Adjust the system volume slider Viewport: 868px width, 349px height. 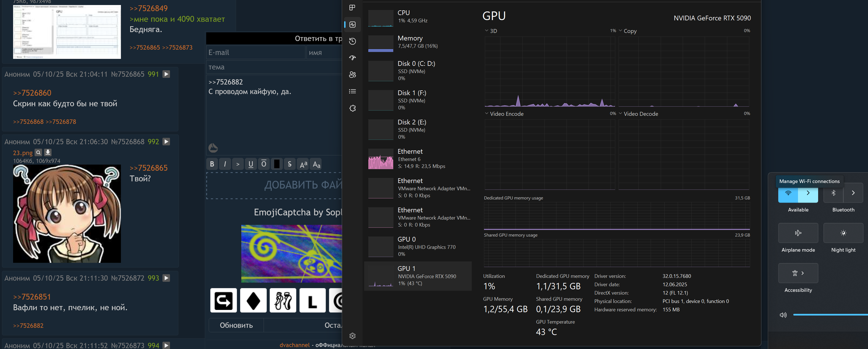pos(829,315)
